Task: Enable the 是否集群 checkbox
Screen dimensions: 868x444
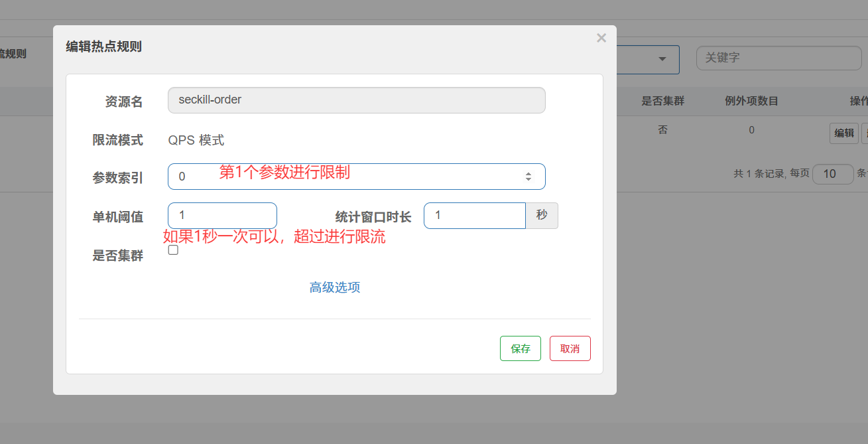Action: [x=173, y=250]
